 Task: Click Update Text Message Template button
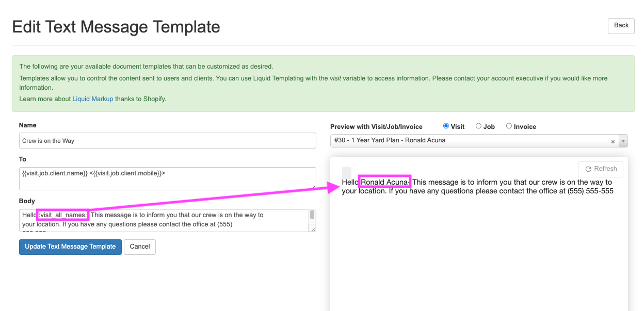pos(70,247)
